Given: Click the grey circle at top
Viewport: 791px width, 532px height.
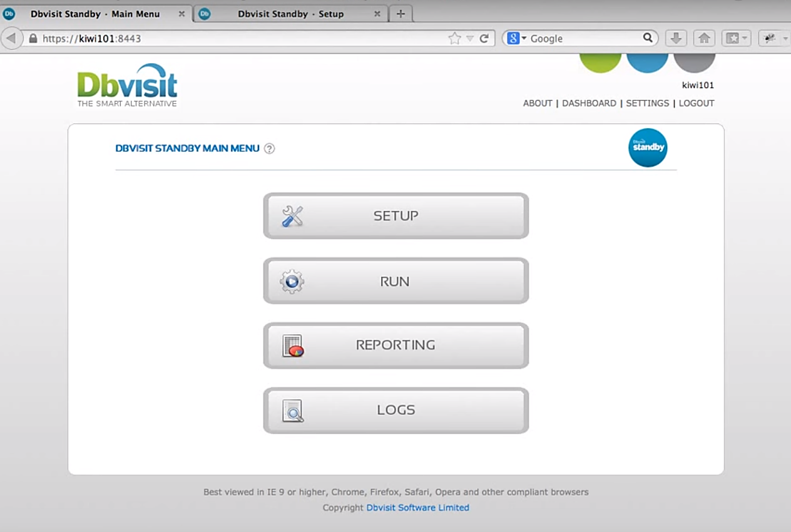Looking at the screenshot, I should (695, 63).
